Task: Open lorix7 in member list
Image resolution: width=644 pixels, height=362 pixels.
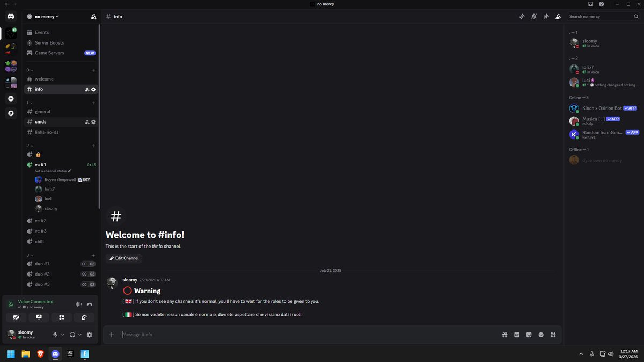Action: [604, 69]
